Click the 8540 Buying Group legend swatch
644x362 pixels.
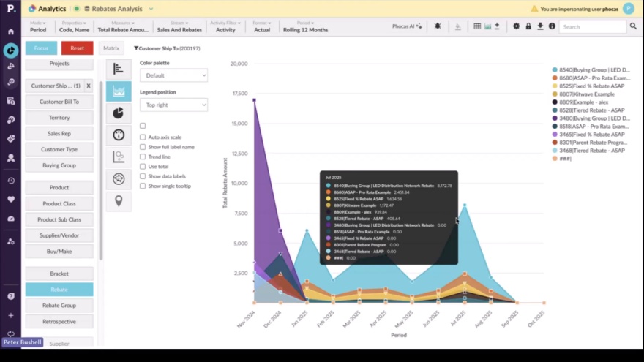click(x=555, y=70)
